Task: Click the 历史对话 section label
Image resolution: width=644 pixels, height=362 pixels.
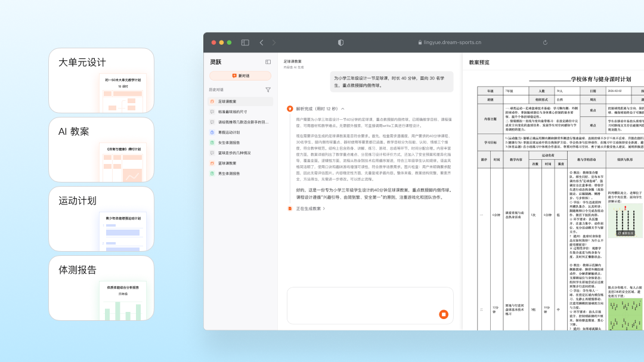Action: tap(216, 89)
